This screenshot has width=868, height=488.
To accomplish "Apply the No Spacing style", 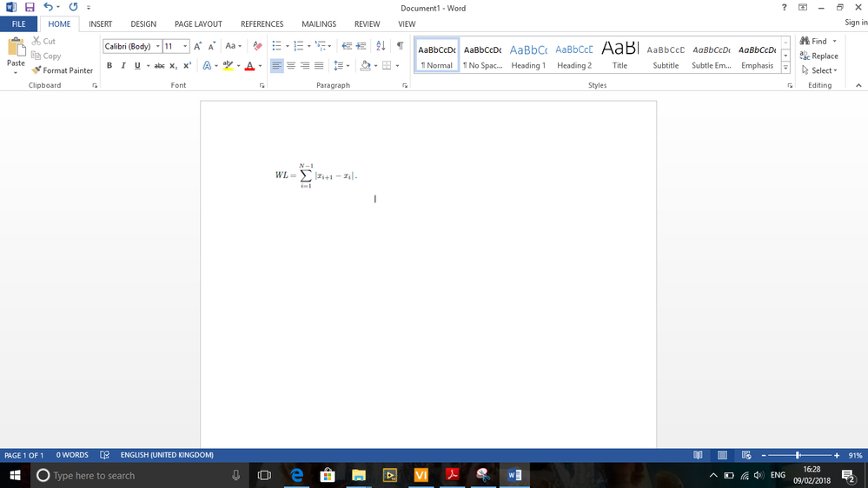I will 483,56.
